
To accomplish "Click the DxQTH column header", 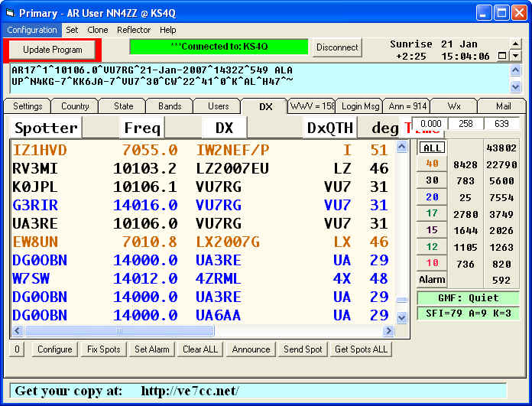I will pyautogui.click(x=329, y=128).
